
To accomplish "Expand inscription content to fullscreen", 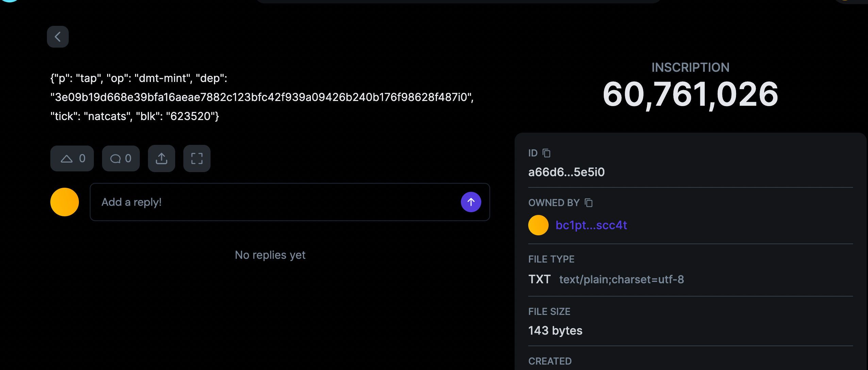I will pyautogui.click(x=197, y=158).
